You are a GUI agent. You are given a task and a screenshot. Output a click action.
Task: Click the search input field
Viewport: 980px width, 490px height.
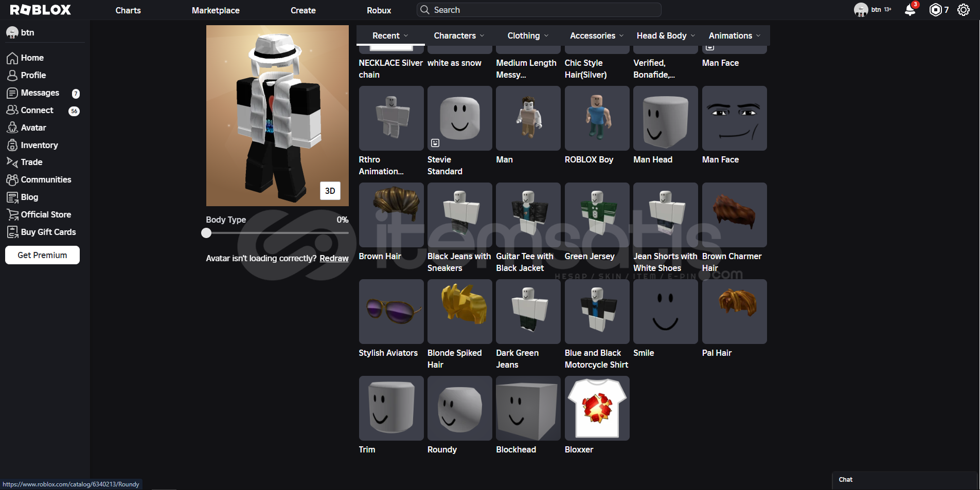tap(539, 10)
